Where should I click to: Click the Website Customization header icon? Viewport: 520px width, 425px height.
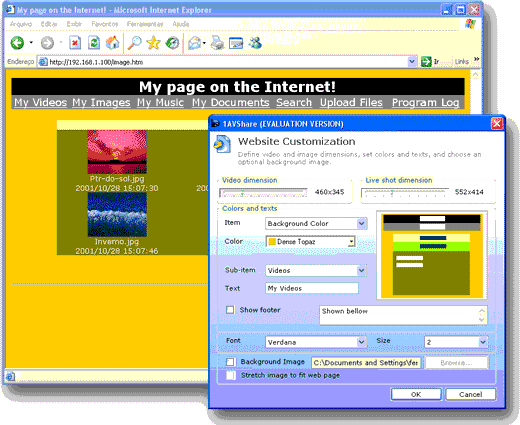[x=222, y=144]
